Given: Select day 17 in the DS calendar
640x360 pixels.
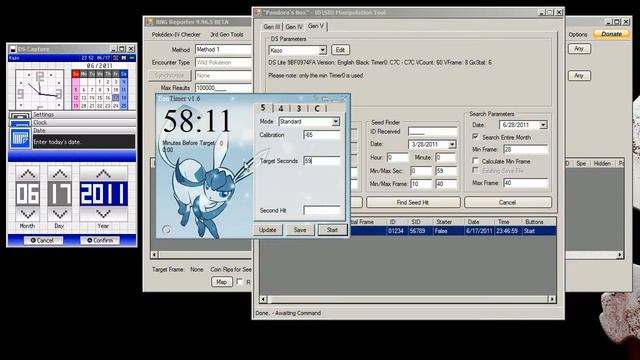Looking at the screenshot, I should [116, 98].
